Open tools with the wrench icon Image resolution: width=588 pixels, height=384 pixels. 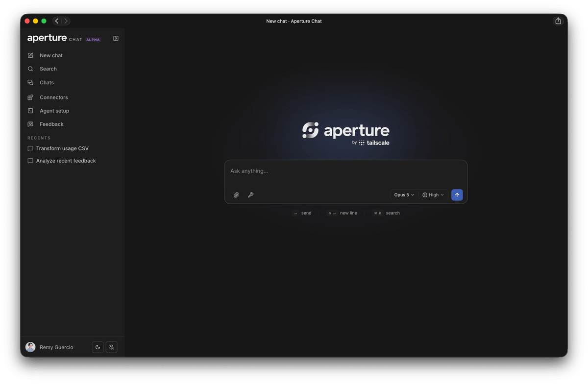[x=250, y=195]
